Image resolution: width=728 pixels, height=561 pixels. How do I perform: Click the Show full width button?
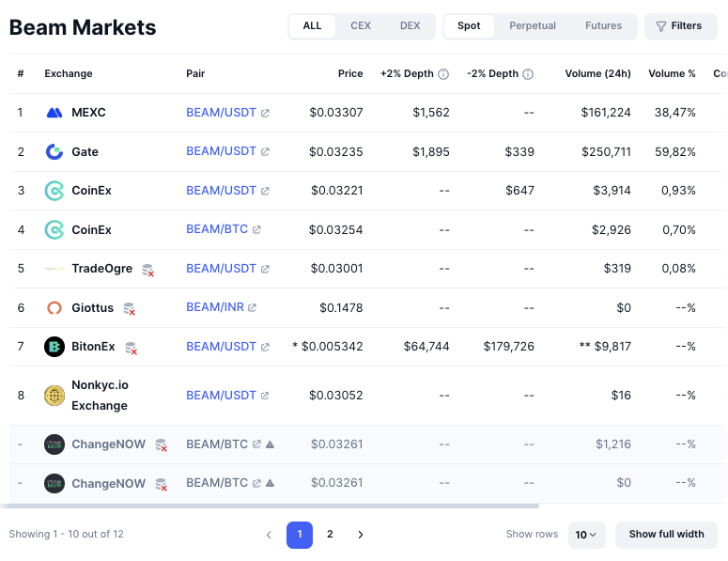(666, 535)
